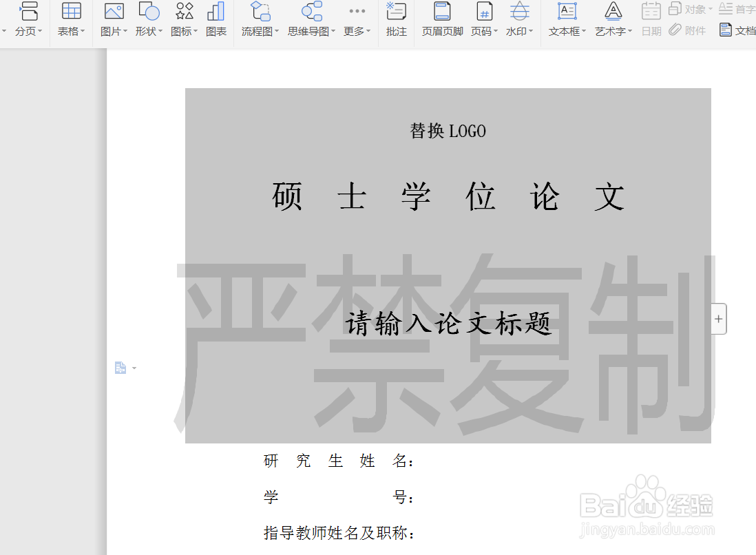Click the 研究生姓名 line
Screen dimensions: 756x555
[339, 461]
